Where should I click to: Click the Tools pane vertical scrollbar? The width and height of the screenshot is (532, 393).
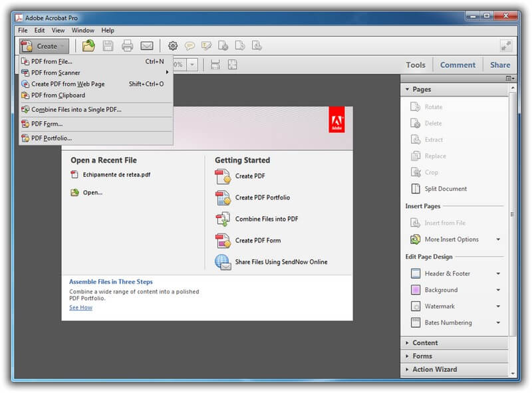click(x=512, y=215)
